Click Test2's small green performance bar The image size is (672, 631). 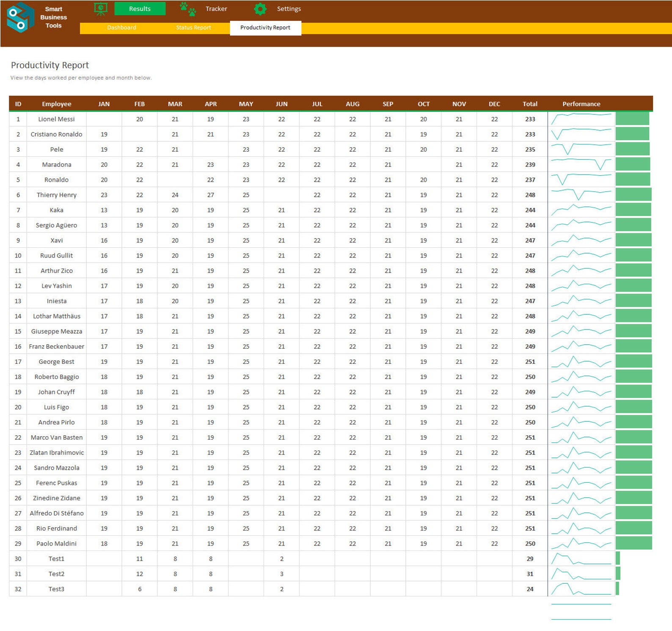[618, 573]
